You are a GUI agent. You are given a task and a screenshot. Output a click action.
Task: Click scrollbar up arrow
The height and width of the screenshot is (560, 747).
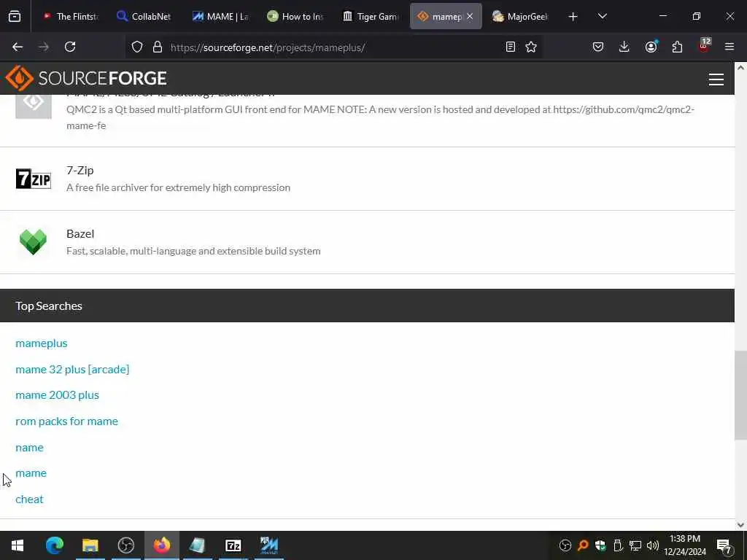click(740, 68)
